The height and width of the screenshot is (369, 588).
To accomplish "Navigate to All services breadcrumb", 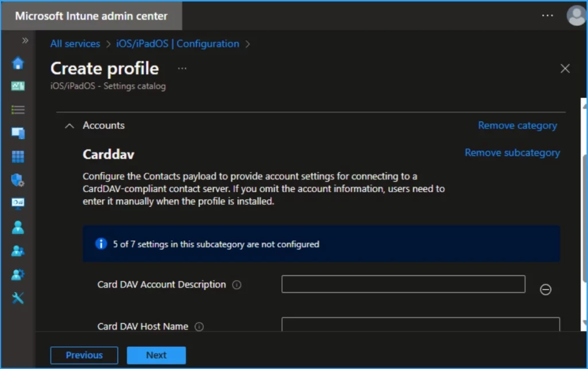I will [75, 44].
